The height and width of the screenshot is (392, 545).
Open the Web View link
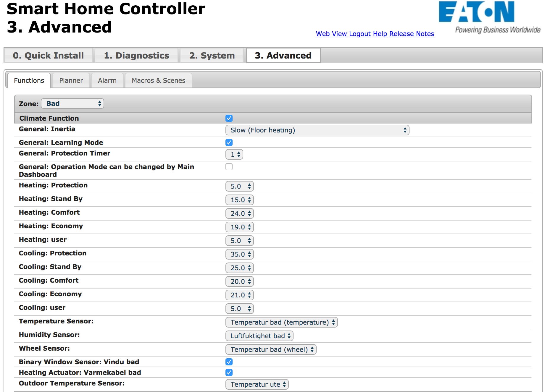tap(331, 34)
